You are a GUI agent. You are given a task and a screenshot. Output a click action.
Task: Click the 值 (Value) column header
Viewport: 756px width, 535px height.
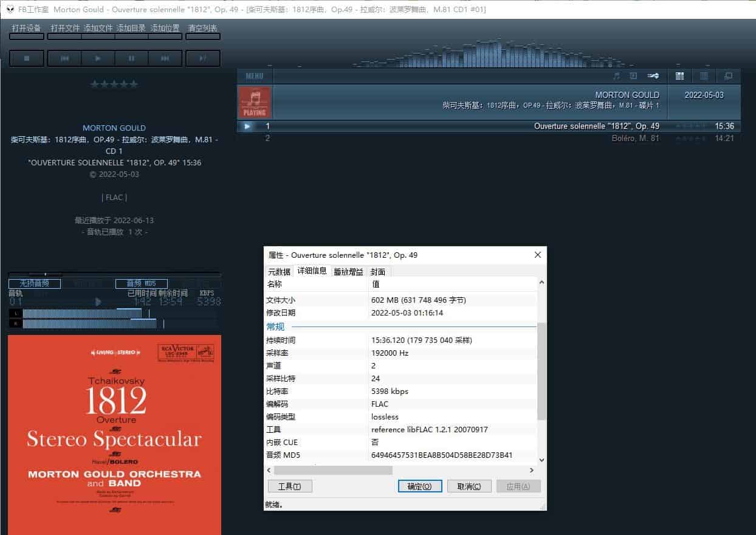[453, 284]
